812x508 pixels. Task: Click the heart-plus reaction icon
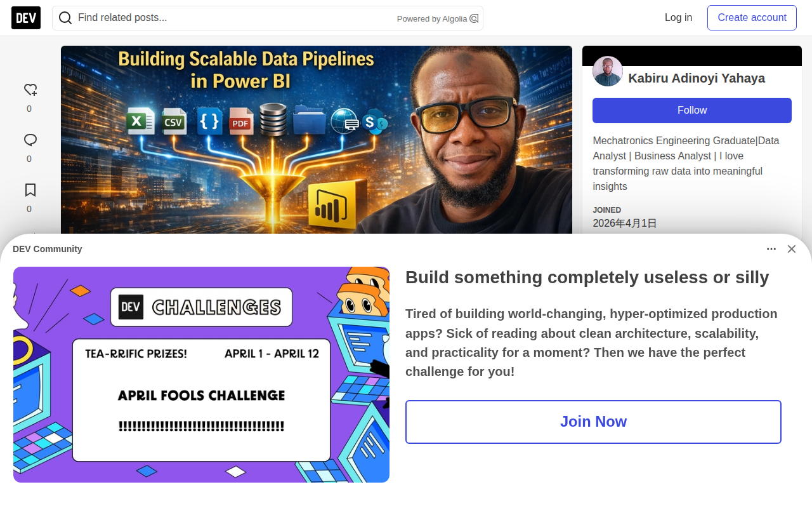click(x=30, y=90)
